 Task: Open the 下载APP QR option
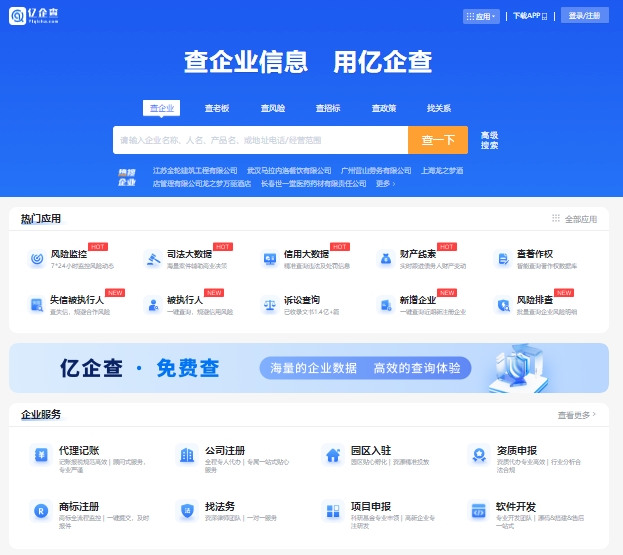[x=530, y=16]
